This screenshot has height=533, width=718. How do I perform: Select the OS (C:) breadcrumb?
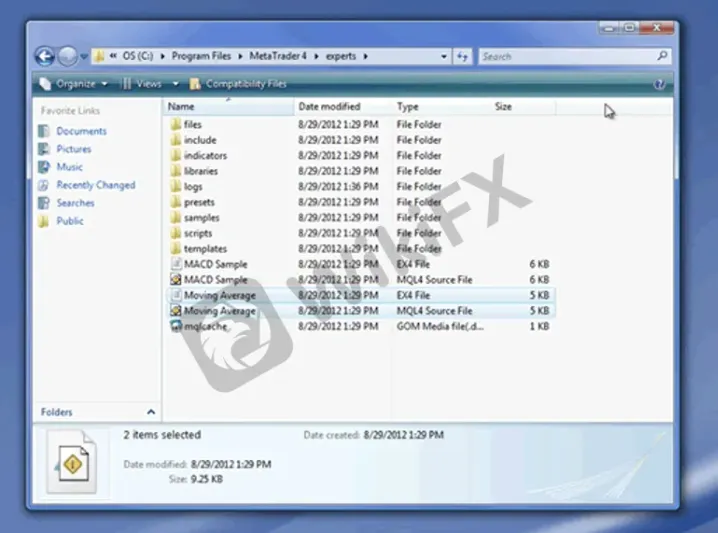point(138,56)
